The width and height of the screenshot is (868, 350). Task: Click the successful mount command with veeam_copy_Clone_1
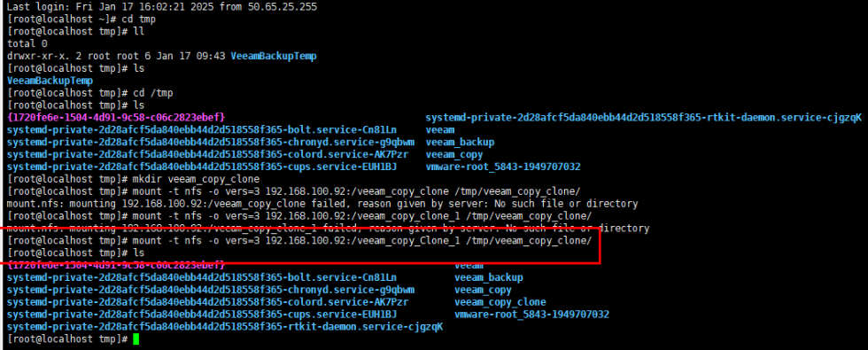pyautogui.click(x=299, y=240)
